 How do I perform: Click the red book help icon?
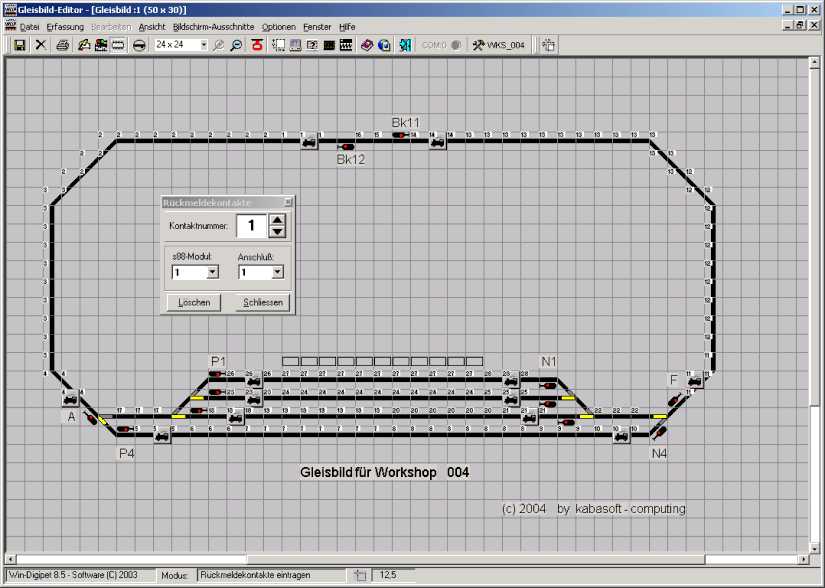[367, 45]
